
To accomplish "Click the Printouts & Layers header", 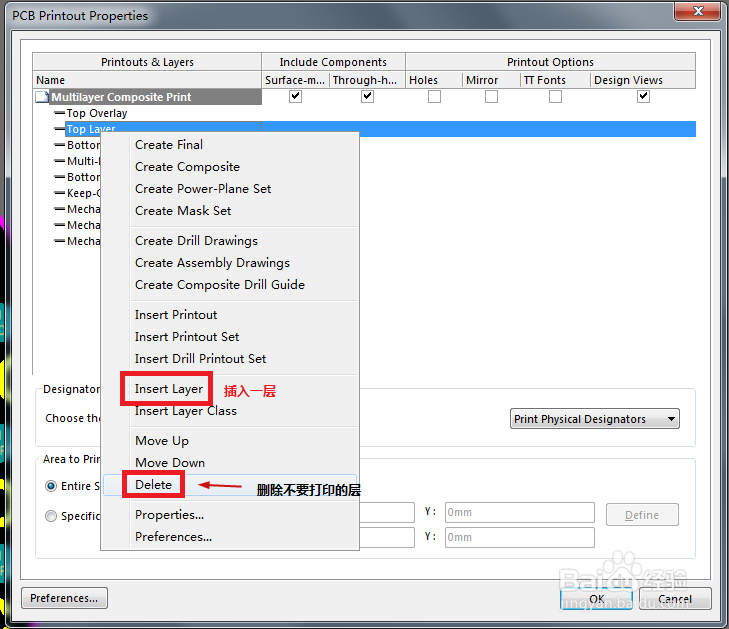I will 147,62.
